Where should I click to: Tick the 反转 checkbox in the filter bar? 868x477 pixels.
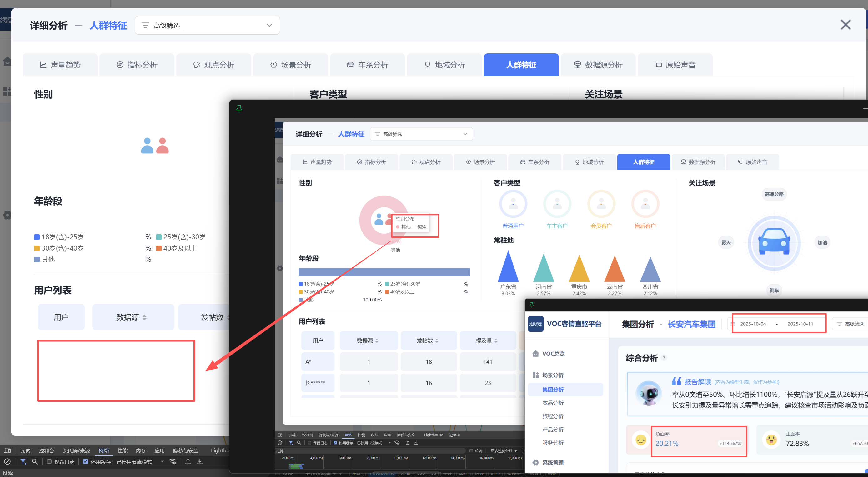tap(471, 451)
